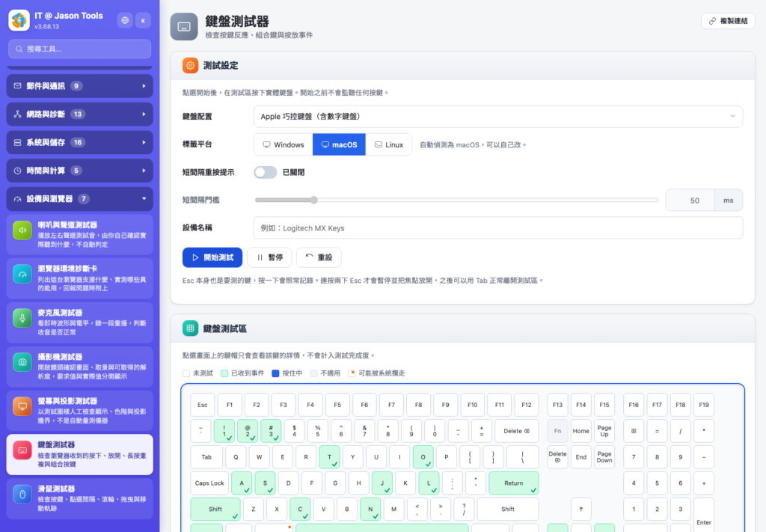
Task: Click the mouse tester icon
Action: pos(22,494)
